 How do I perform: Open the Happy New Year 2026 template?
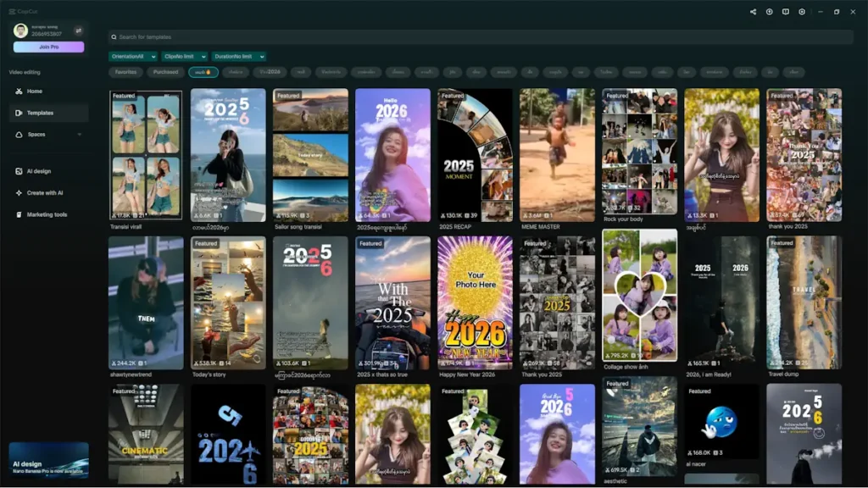click(x=475, y=302)
